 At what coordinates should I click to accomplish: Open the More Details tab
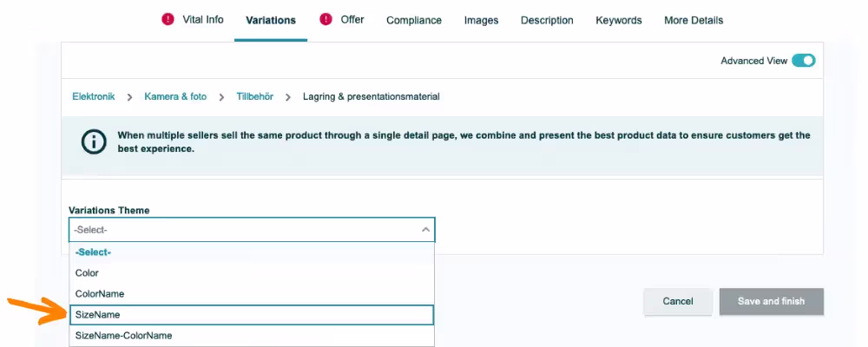click(x=694, y=21)
